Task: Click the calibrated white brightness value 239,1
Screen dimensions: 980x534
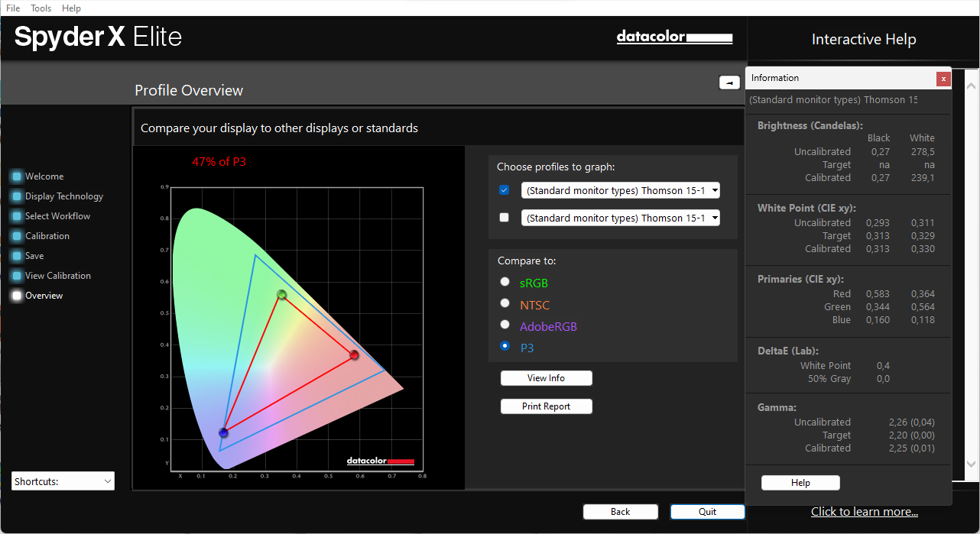Action: pyautogui.click(x=922, y=178)
